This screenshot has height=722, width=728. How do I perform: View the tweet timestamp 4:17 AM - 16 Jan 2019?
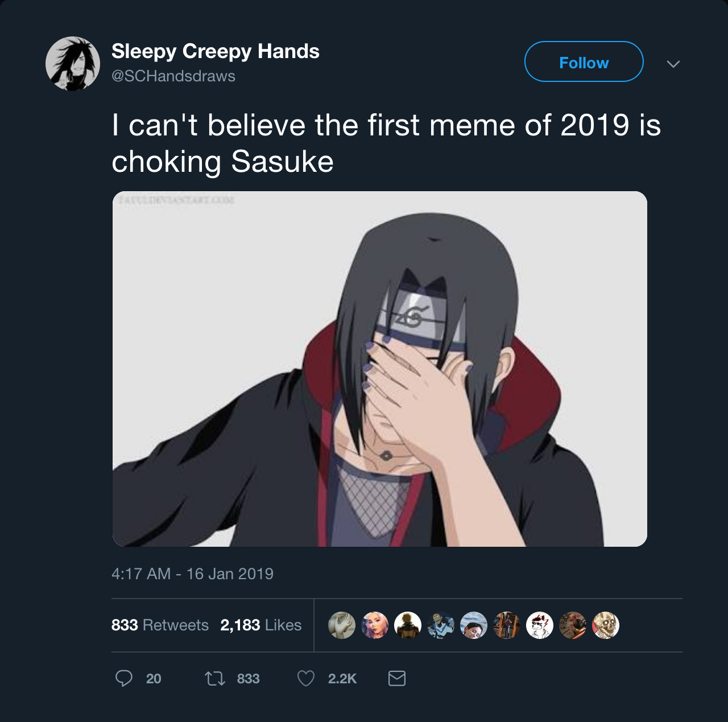[x=192, y=574]
